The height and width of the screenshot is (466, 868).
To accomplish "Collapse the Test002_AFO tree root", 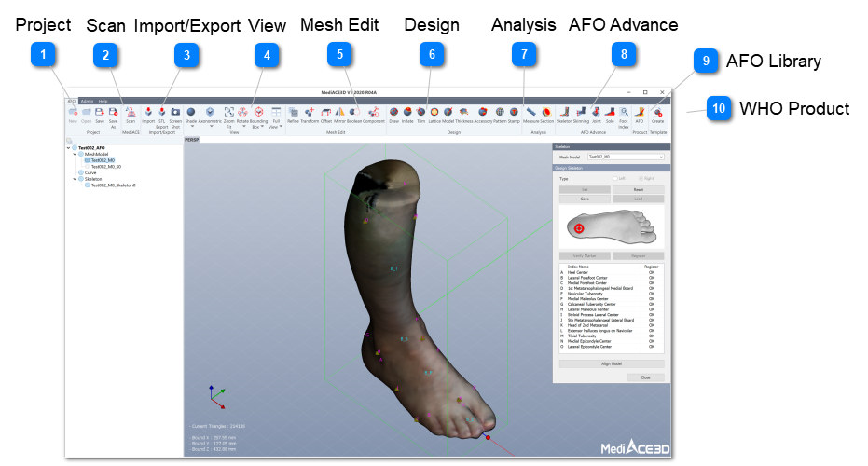I will (x=69, y=148).
